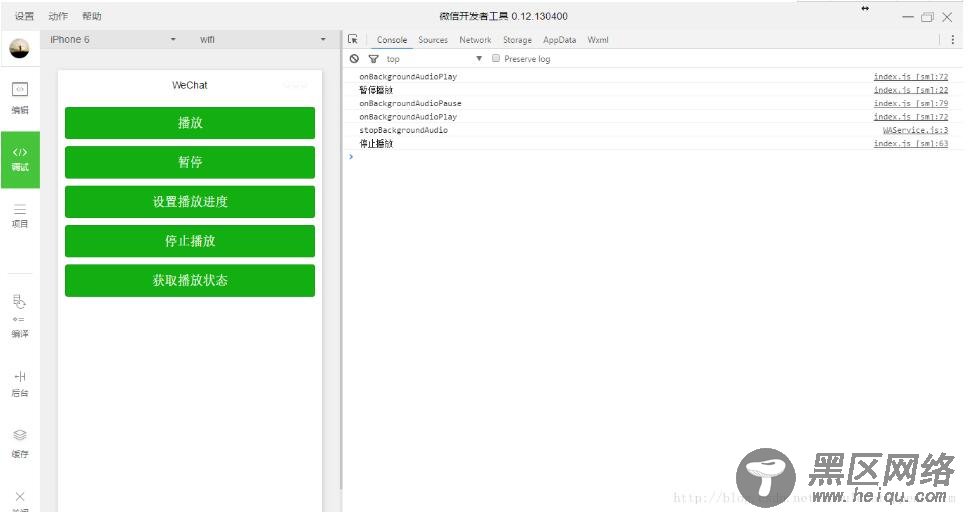Click the 获取播放状态 button
The width and height of the screenshot is (968, 513).
[190, 280]
